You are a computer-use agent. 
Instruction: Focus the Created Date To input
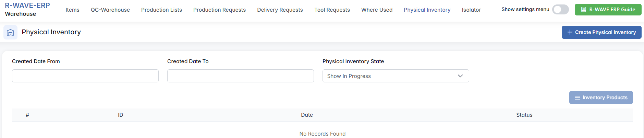[x=241, y=76]
